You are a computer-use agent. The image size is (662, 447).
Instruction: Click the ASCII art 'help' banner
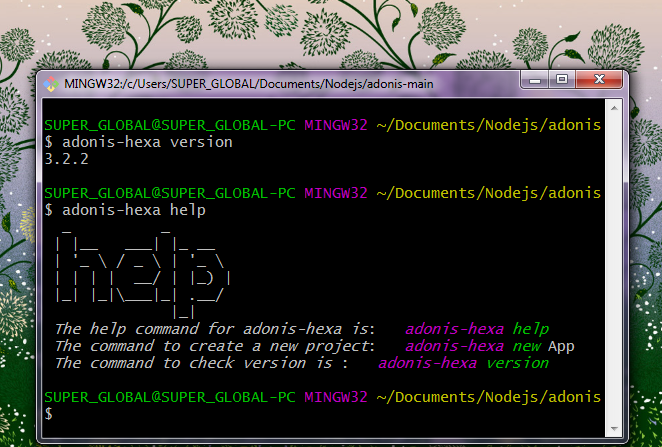[143, 274]
